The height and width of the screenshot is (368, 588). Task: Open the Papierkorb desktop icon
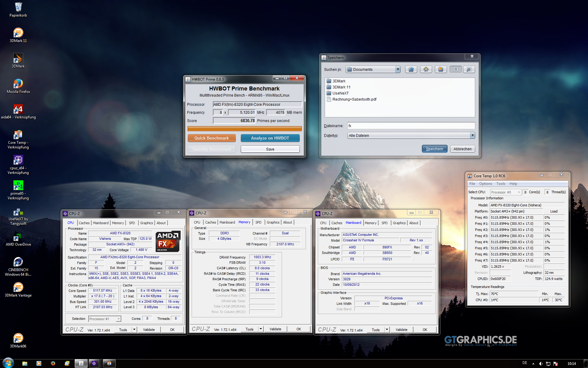pyautogui.click(x=18, y=10)
